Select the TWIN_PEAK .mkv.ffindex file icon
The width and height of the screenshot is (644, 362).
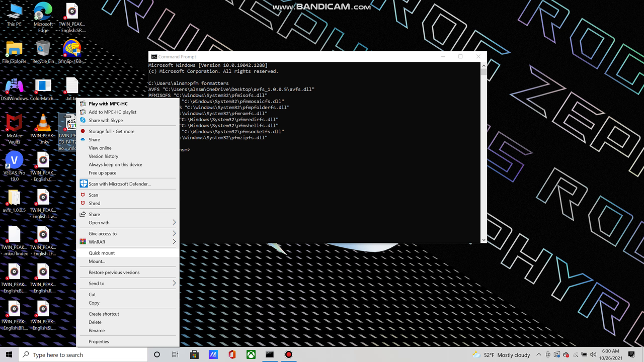[14, 240]
